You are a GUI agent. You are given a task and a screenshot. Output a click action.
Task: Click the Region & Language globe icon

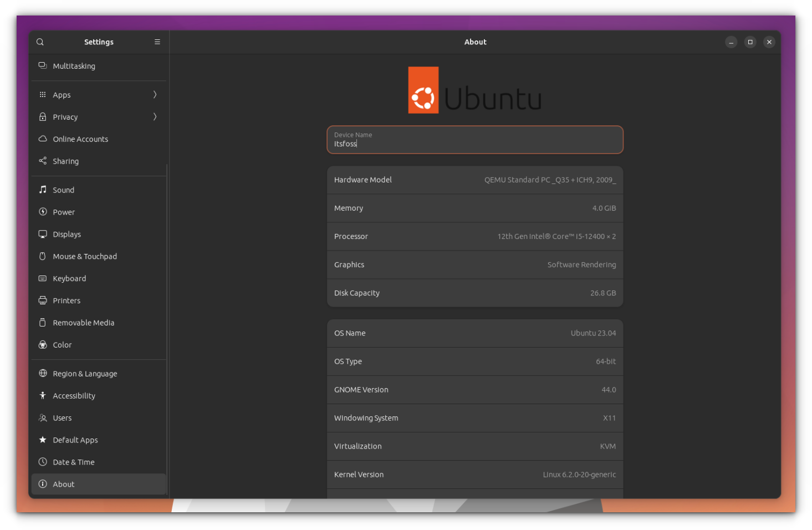(43, 374)
